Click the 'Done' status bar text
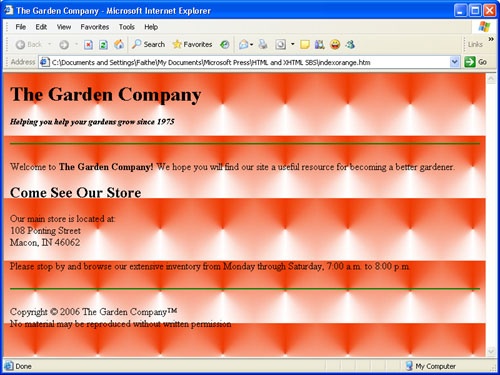 pos(23,366)
